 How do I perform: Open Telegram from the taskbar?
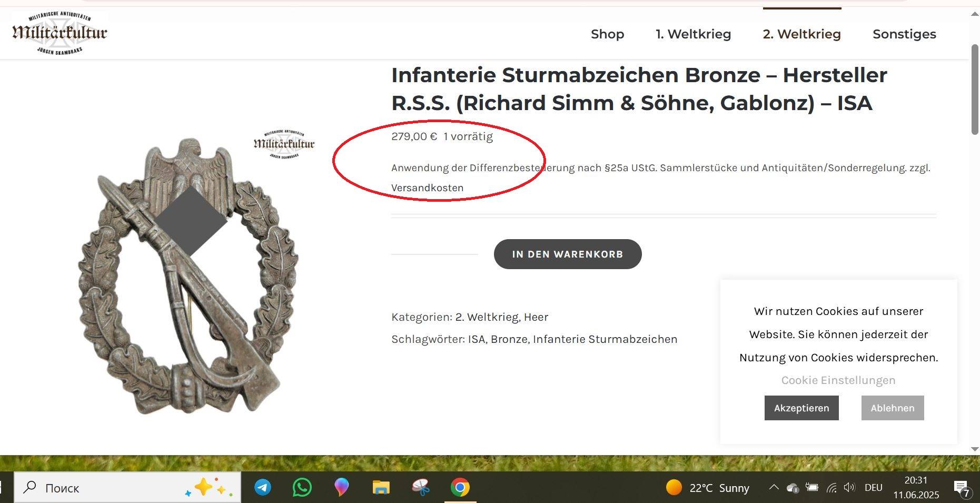point(263,487)
